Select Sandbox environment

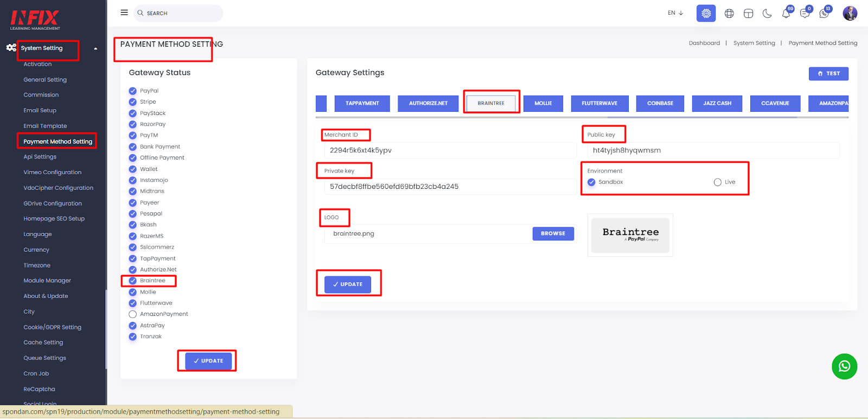coord(591,182)
